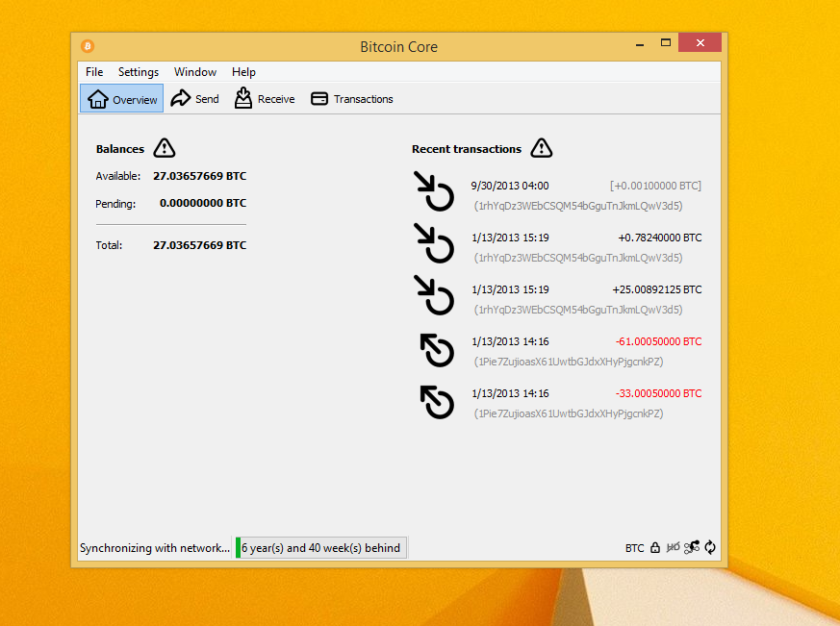Click the -61.00050000 BTC amount
This screenshot has width=840, height=626.
tap(659, 341)
